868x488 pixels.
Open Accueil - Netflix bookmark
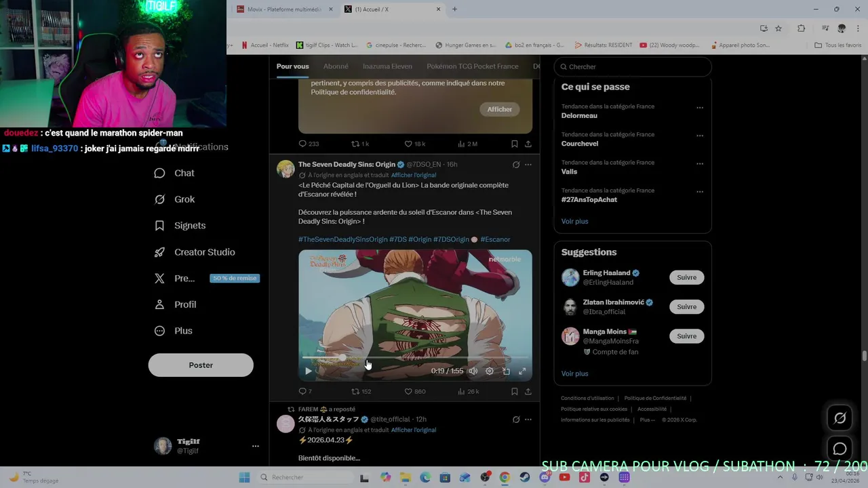click(265, 45)
